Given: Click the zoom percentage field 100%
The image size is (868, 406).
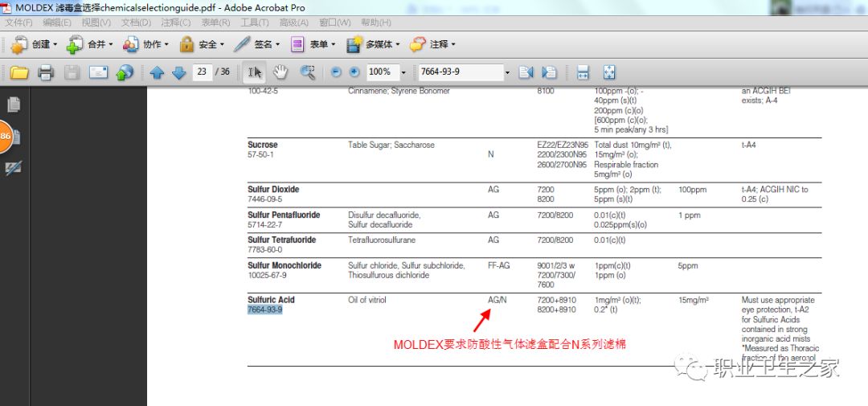Looking at the screenshot, I should point(382,72).
